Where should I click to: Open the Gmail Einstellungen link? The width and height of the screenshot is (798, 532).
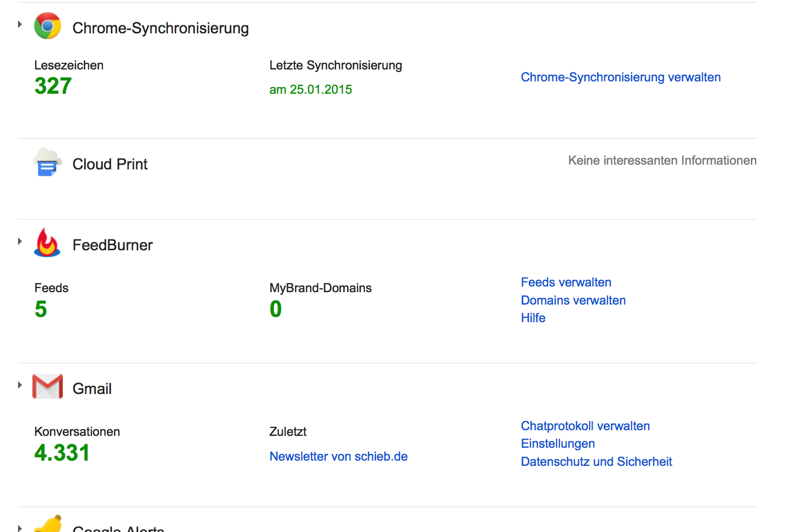click(x=558, y=444)
